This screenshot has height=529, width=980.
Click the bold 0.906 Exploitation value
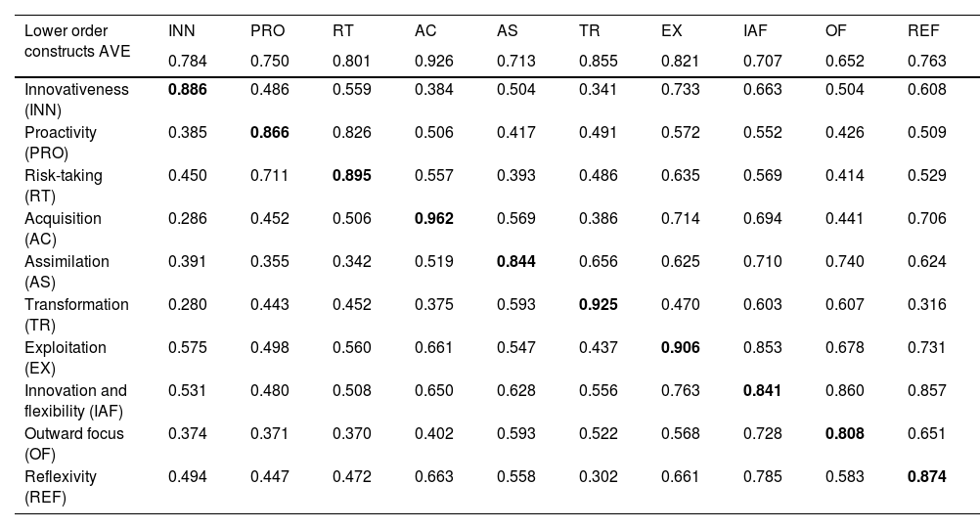point(681,347)
